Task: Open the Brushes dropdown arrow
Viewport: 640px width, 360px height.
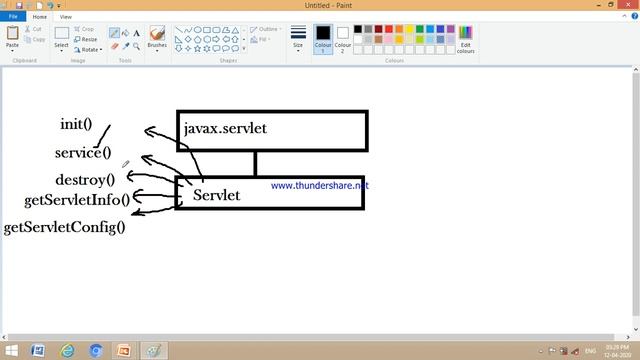Action: (x=157, y=51)
